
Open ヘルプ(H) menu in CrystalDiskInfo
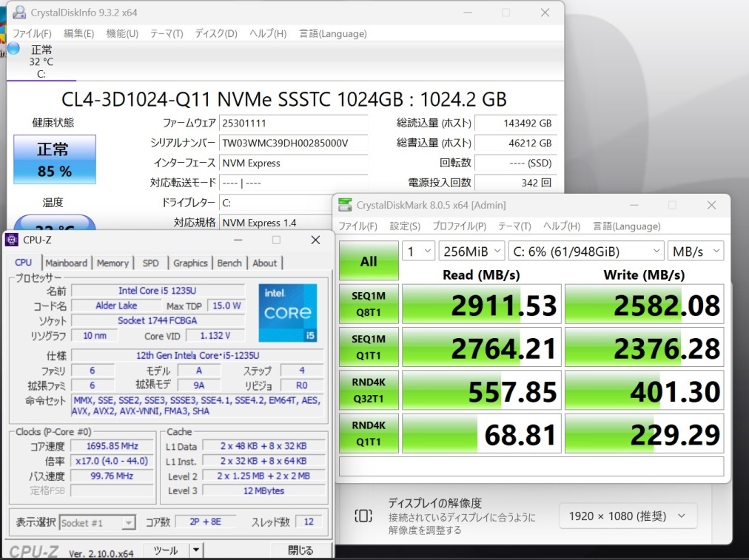click(x=268, y=33)
